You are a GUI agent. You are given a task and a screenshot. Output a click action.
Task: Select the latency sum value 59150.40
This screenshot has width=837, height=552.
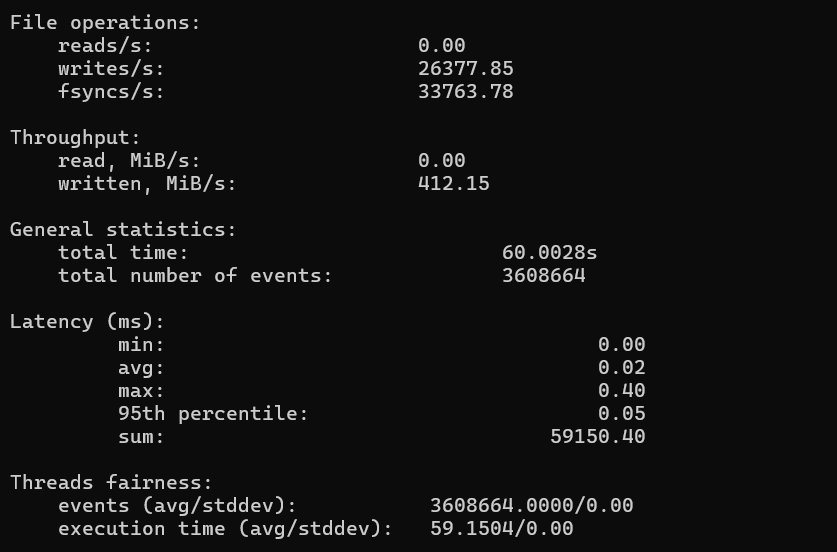[x=598, y=437]
